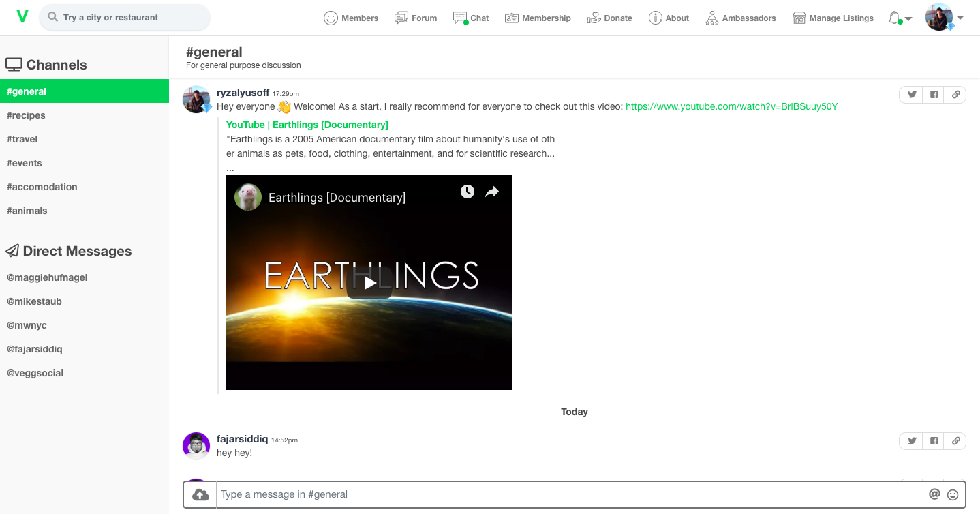This screenshot has width=980, height=514.
Task: Click fajarsiddiq's avatar
Action: point(196,446)
